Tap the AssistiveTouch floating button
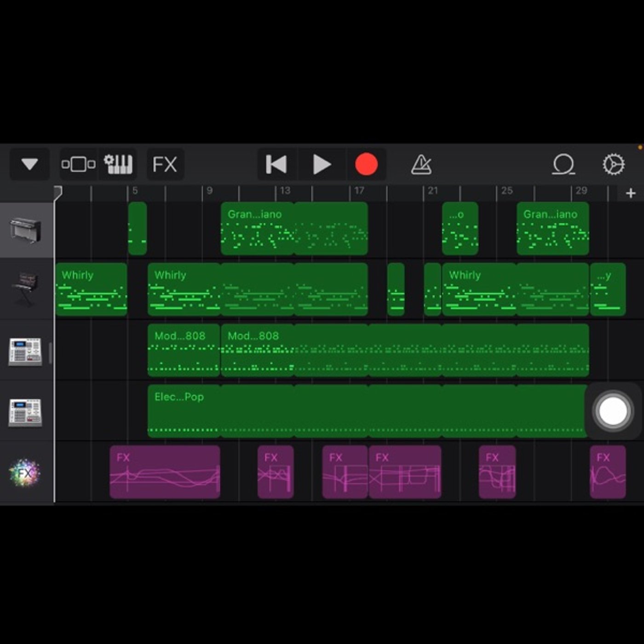This screenshot has height=644, width=644. point(612,411)
